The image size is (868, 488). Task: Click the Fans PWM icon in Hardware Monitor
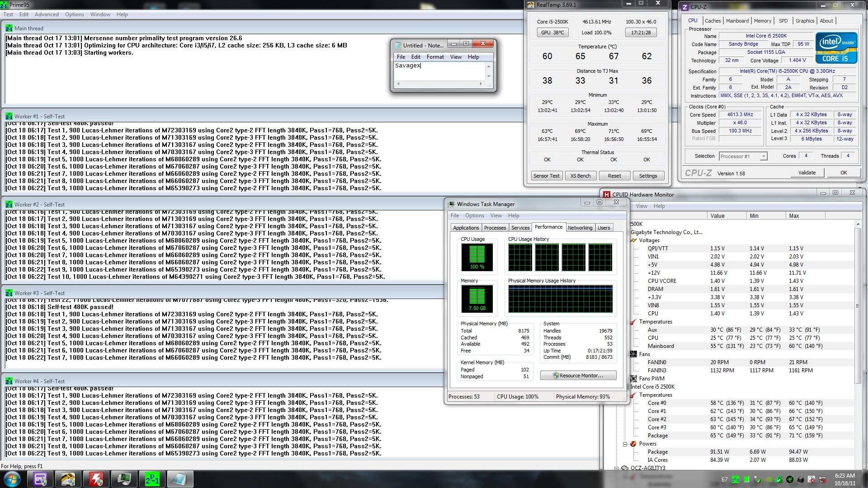[x=633, y=379]
